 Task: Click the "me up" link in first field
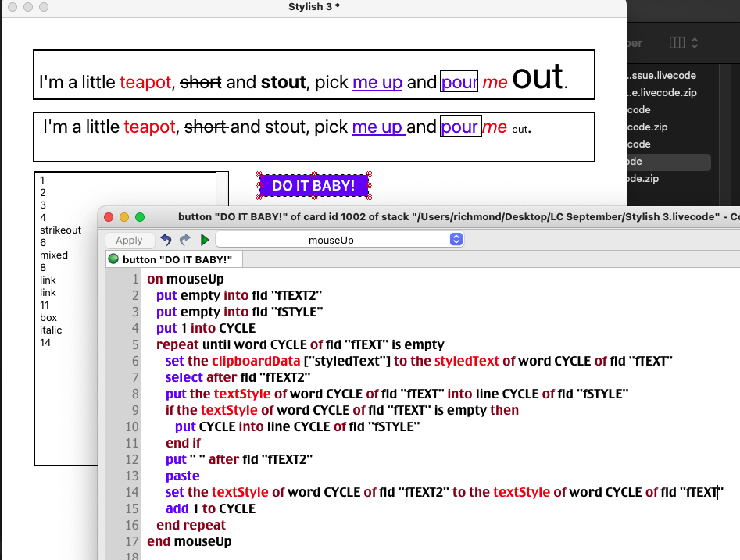point(377,82)
